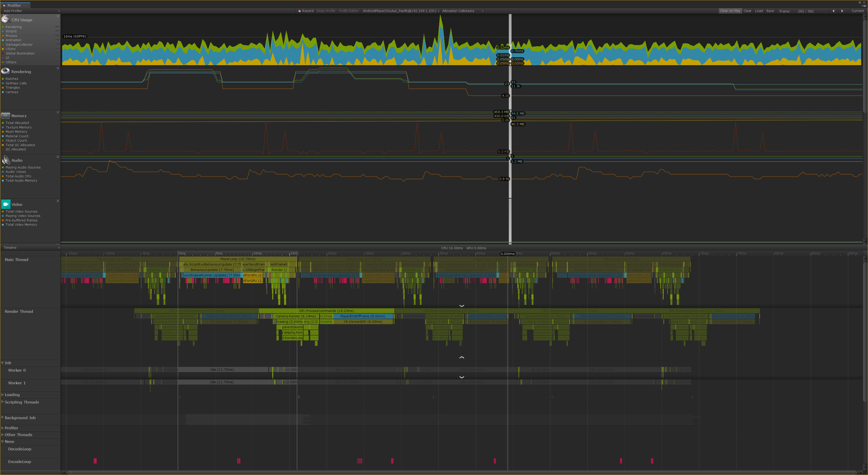This screenshot has height=475, width=868.
Task: Click the collapse chevron below Render Thread
Action: (462, 357)
